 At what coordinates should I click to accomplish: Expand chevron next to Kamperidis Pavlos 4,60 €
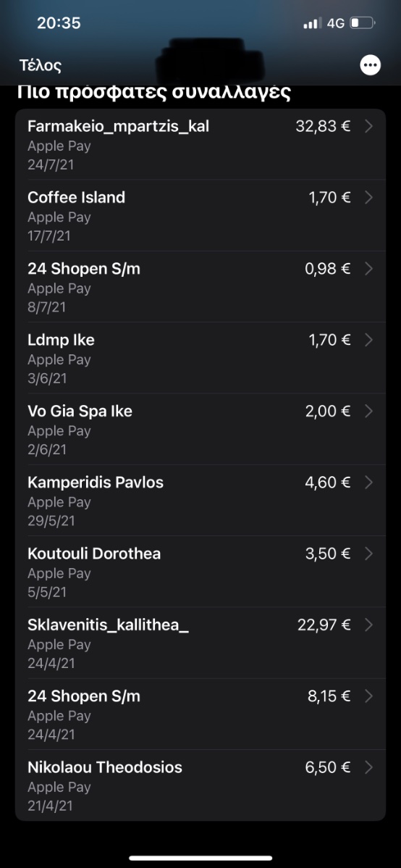pos(369,483)
